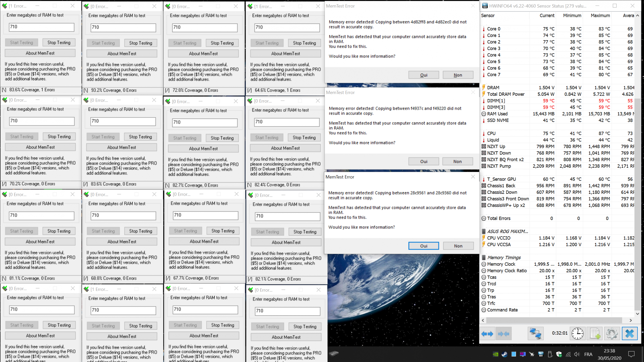Viewport: 644px width, 362px height.
Task: Stop Testing in MemTest window at 82.7% coverage
Action: tap(222, 138)
